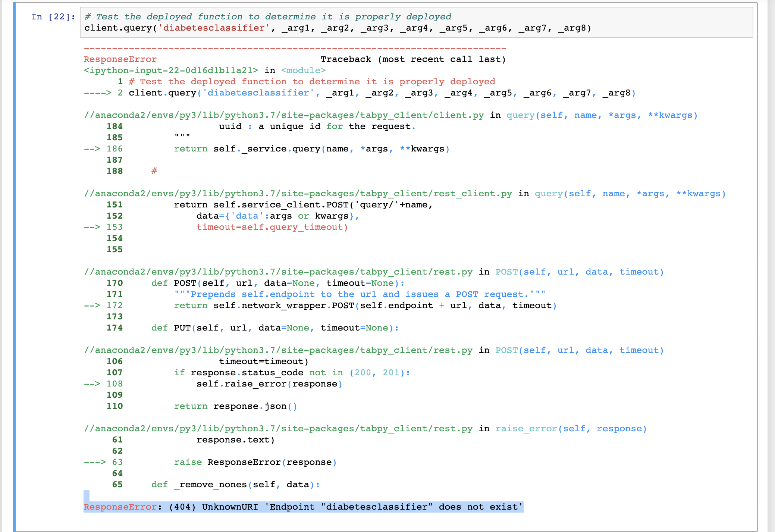Click the blue selected-cell bar on the left edge
This screenshot has height=532, width=775.
pyautogui.click(x=14, y=267)
